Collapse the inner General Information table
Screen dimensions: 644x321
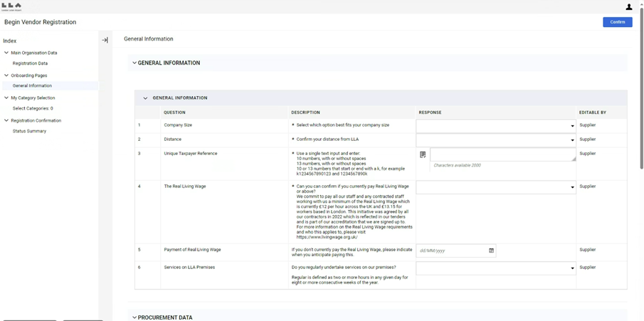pyautogui.click(x=146, y=98)
